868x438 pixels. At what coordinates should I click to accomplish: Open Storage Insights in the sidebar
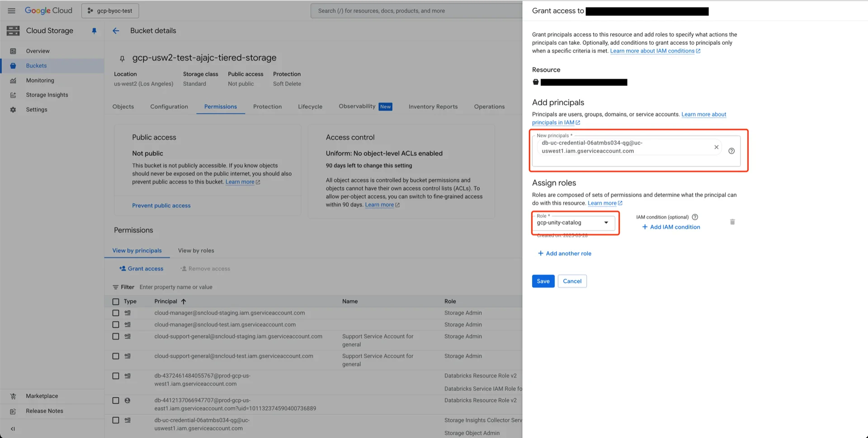pos(52,95)
